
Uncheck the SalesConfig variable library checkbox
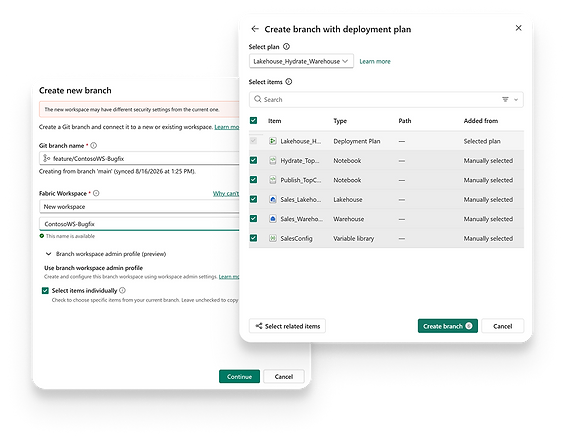[x=253, y=238]
